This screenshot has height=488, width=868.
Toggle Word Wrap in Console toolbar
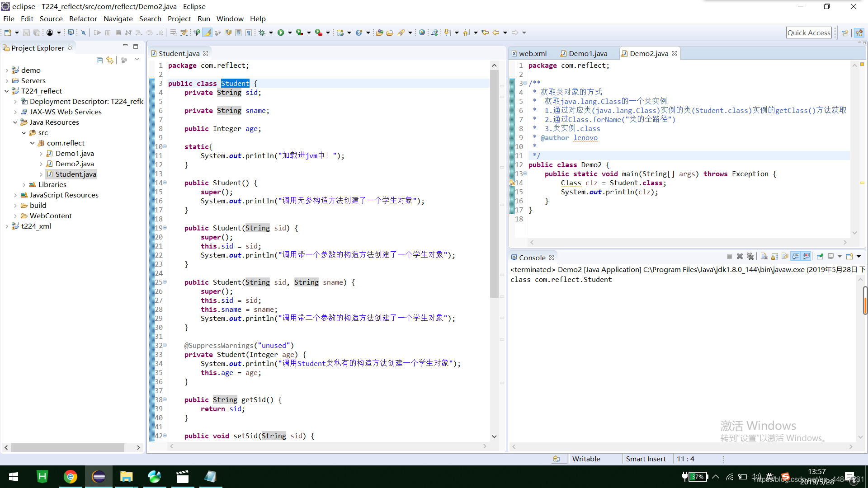pos(785,257)
